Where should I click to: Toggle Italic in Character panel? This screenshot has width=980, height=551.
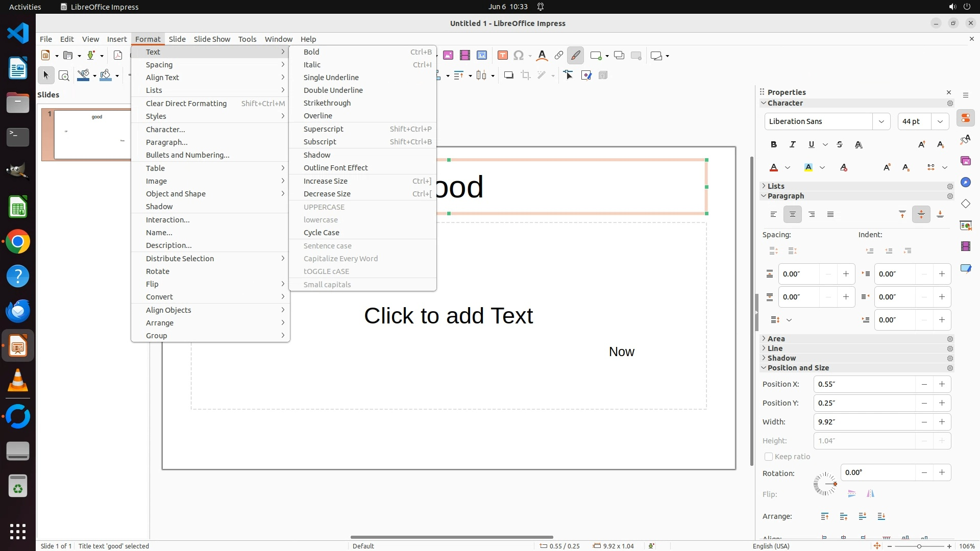pos(793,144)
